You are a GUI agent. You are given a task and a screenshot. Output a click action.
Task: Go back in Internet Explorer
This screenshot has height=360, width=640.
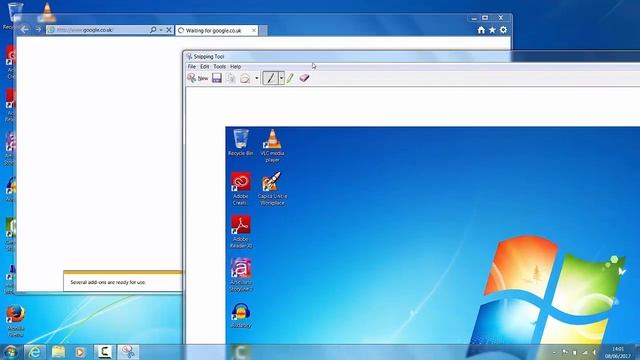(x=24, y=29)
